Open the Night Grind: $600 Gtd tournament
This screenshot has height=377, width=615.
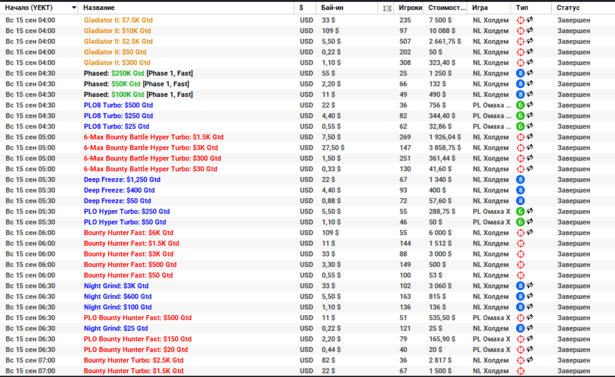point(118,297)
